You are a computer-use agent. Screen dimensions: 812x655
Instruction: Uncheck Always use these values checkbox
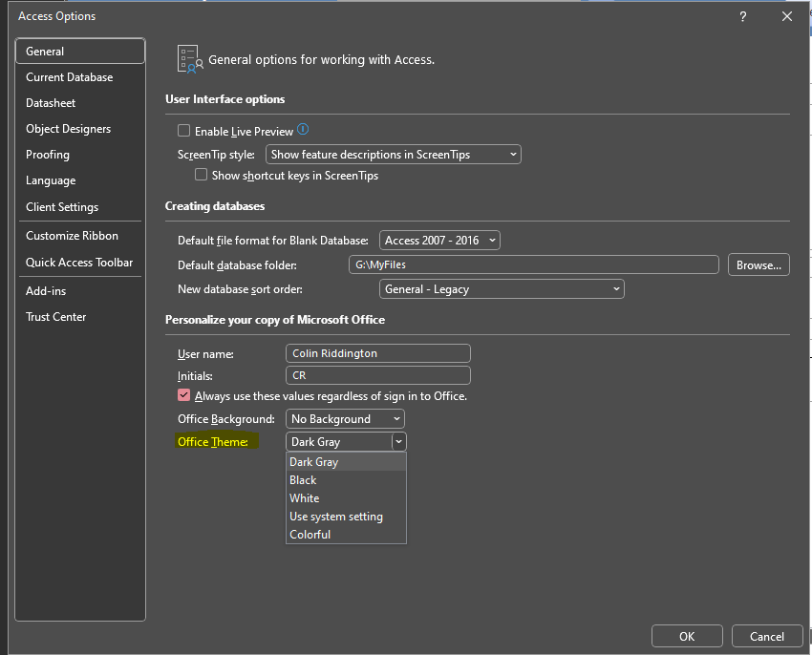click(x=183, y=395)
